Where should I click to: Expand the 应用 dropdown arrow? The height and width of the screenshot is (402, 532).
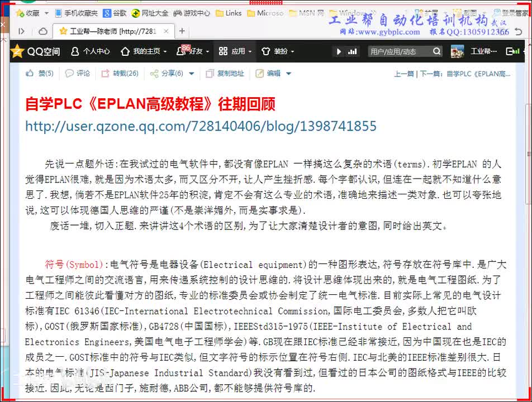click(250, 51)
